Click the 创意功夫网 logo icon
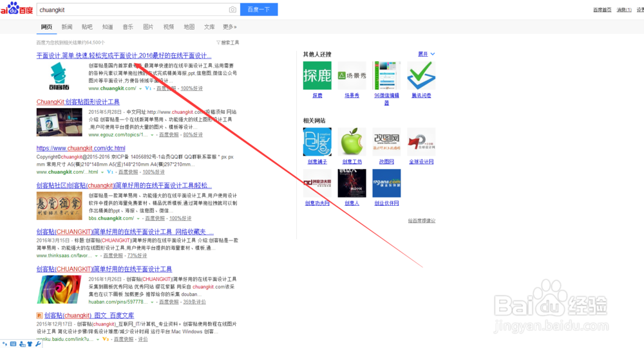The image size is (644, 348). (x=317, y=183)
